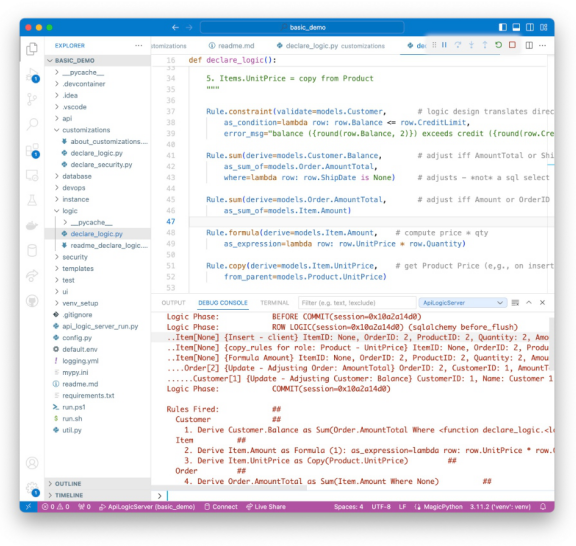Open the readme.md editor tab
Viewport: 576px width, 546px height.
click(232, 46)
